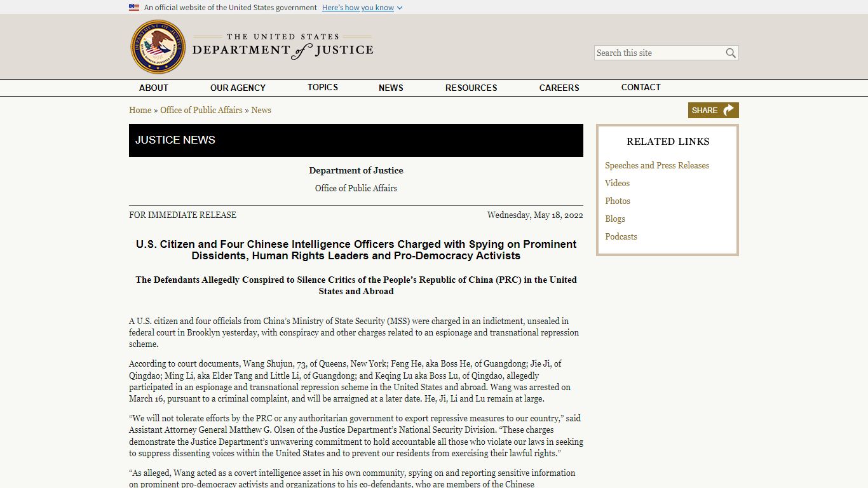Screen dimensions: 868x488
Task: Click the US flag icon in banner
Action: (134, 8)
